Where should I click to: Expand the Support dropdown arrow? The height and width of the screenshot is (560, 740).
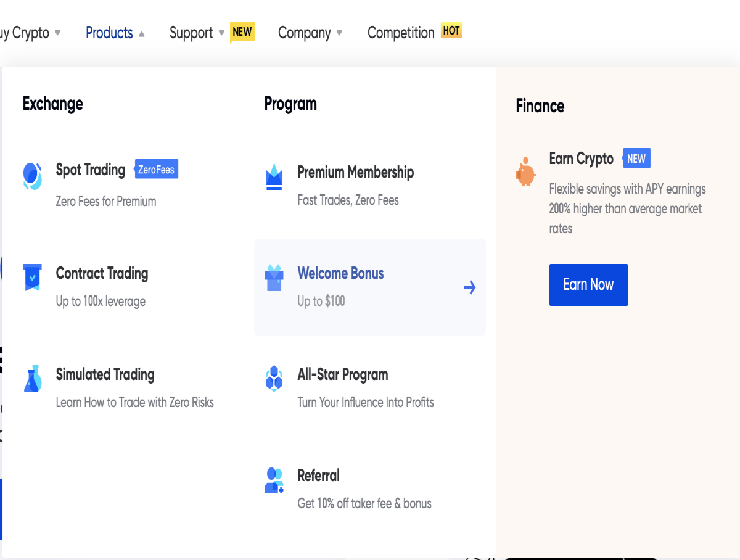click(221, 32)
